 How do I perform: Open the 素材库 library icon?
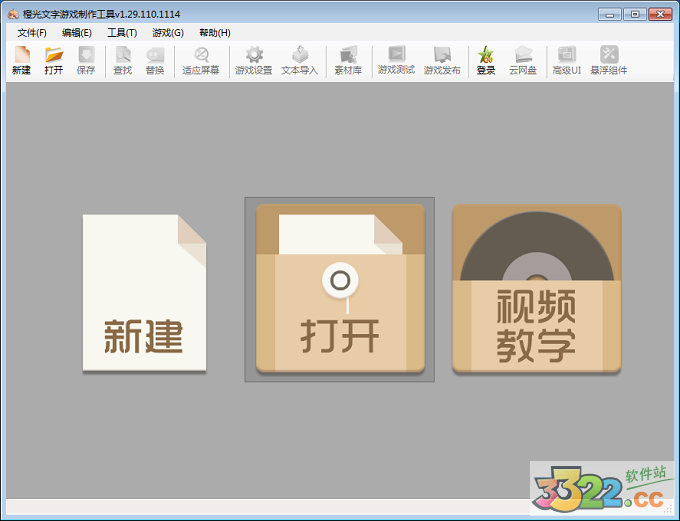[x=348, y=60]
